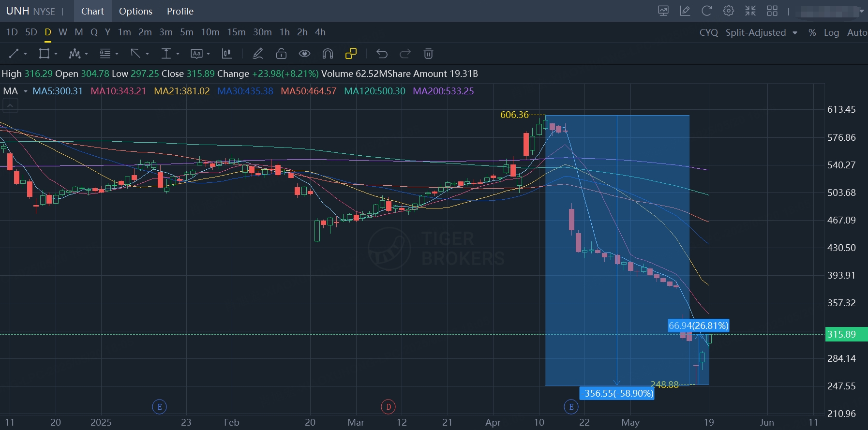Toggle the magnet snap mode
The height and width of the screenshot is (430, 868).
pyautogui.click(x=328, y=54)
